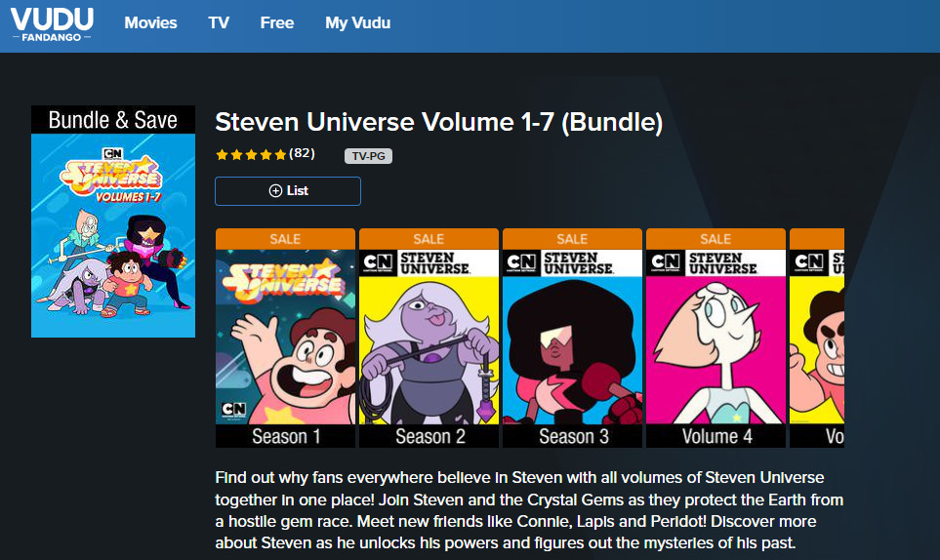The image size is (940, 560).
Task: Open the TV menu
Action: [219, 22]
